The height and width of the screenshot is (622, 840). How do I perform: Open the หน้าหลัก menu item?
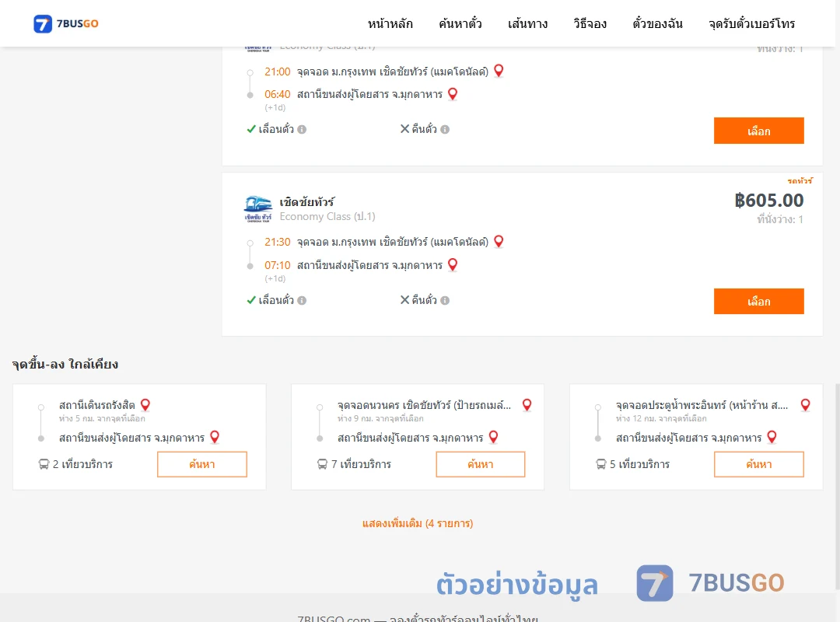[390, 23]
